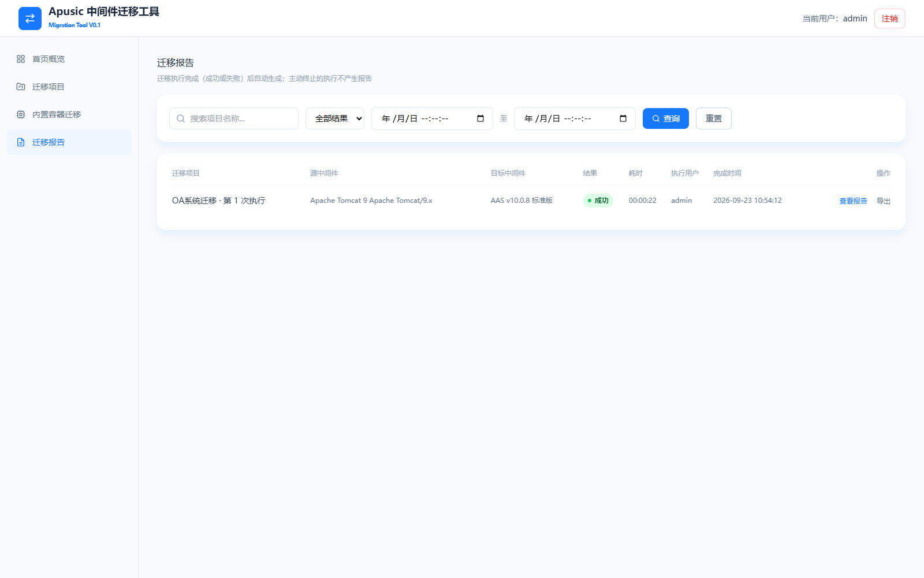Click the 迁移项目 column header in table

click(186, 173)
